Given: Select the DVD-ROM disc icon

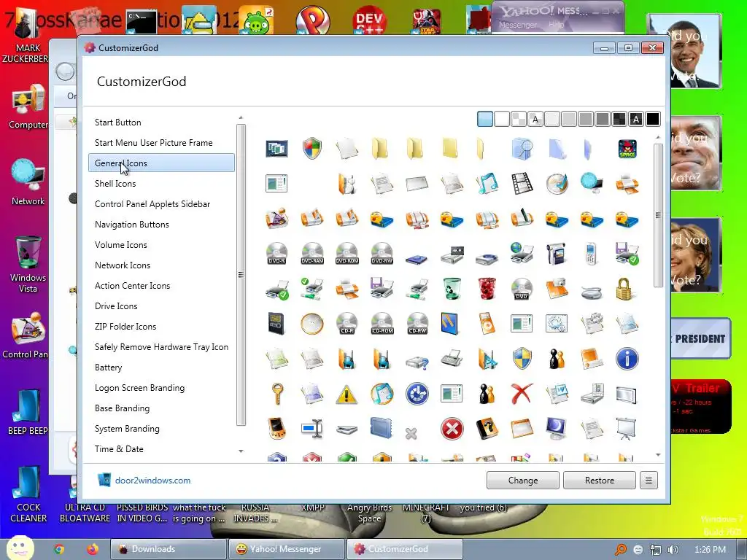Looking at the screenshot, I should pyautogui.click(x=347, y=254).
